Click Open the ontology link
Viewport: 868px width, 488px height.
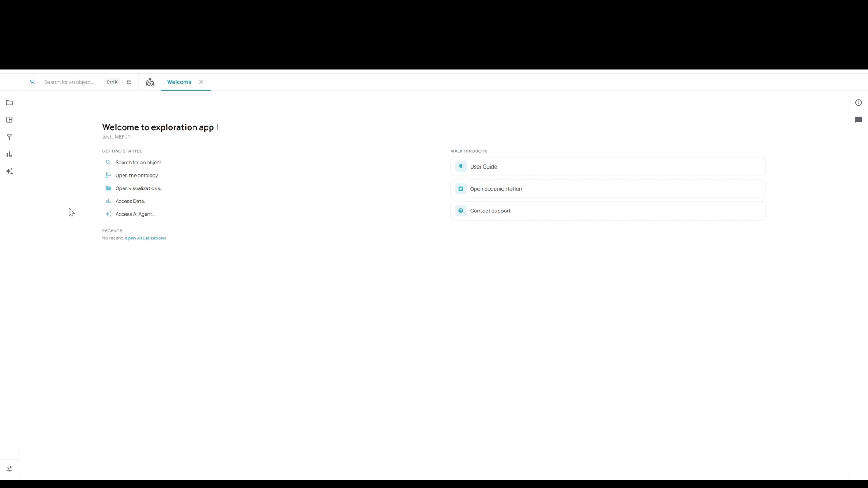(x=137, y=176)
